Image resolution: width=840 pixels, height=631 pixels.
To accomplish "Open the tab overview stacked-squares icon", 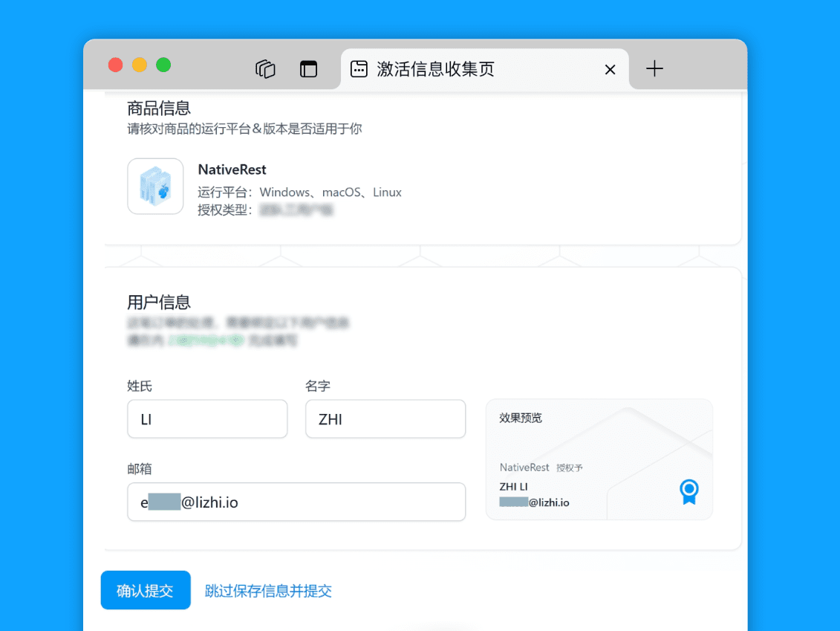I will click(265, 69).
